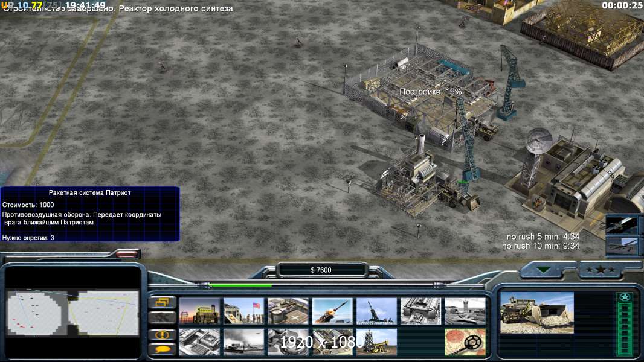Click the radar minimap
Viewport: 644px width, 362px height.
pos(72,313)
